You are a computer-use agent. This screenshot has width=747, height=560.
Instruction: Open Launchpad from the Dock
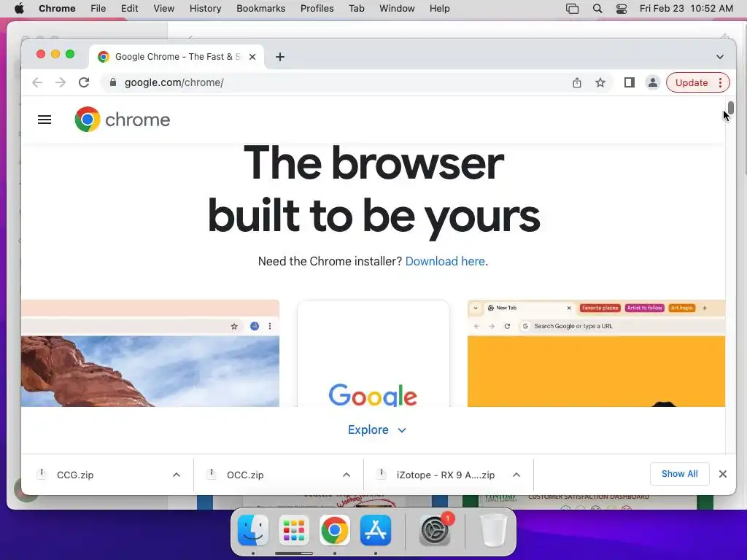tap(294, 530)
